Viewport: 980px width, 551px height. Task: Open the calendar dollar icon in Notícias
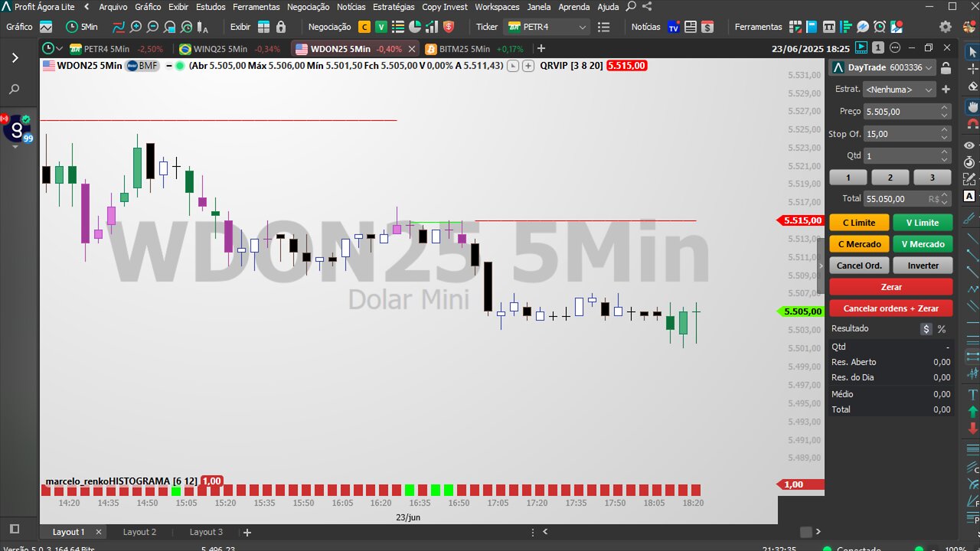pos(707,27)
